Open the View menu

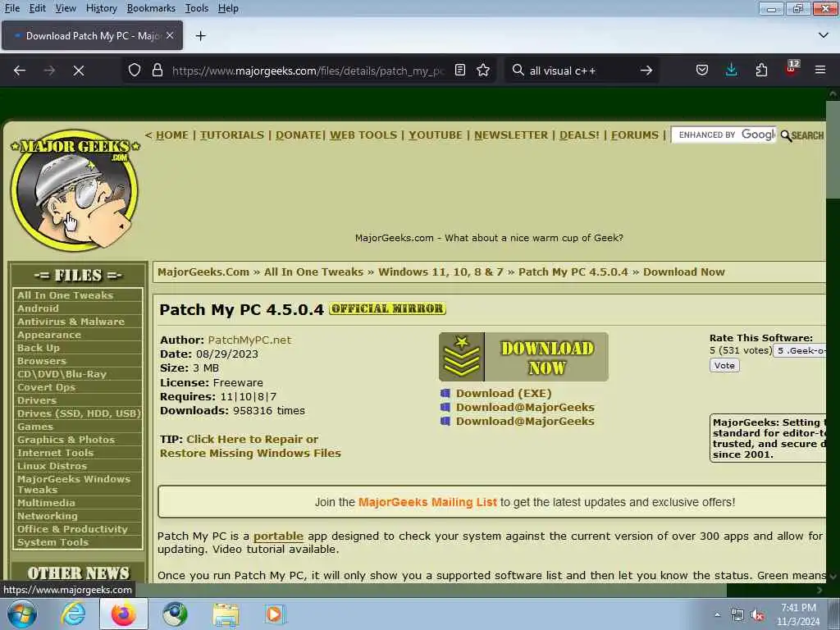tap(66, 8)
